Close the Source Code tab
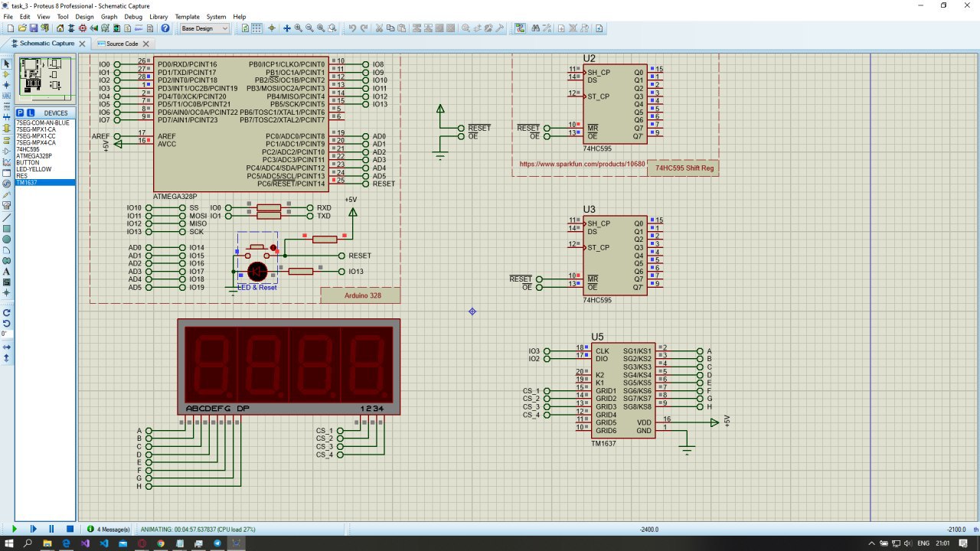Viewport: 980px width, 551px height. tap(145, 44)
